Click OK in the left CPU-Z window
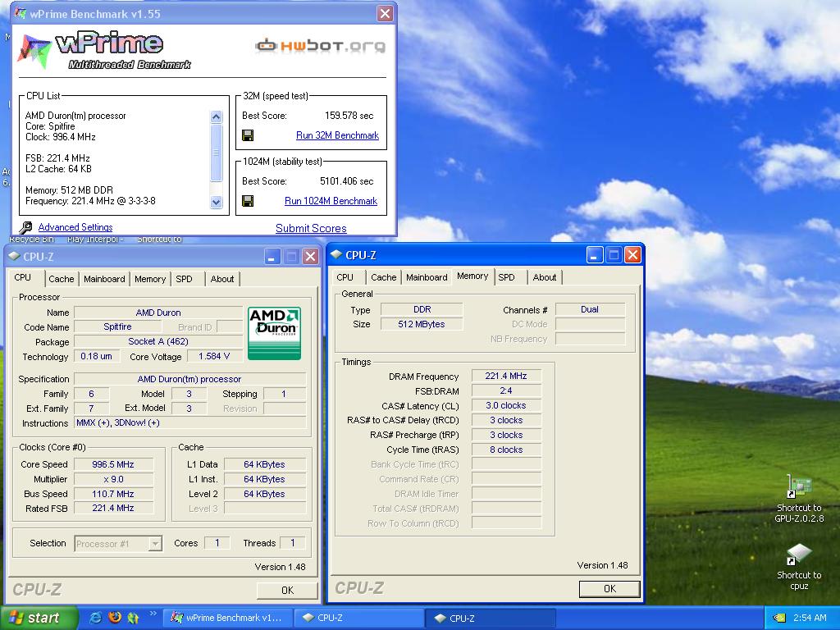840x630 pixels. 287,590
